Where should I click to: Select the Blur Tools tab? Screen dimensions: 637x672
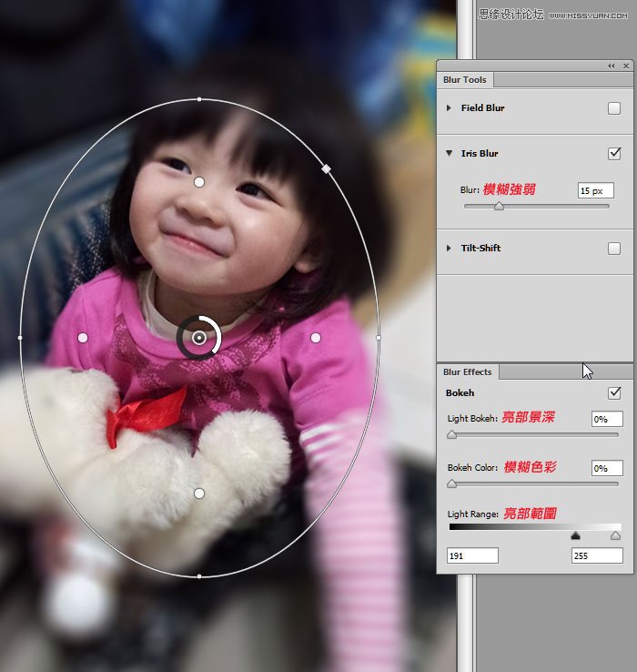465,80
